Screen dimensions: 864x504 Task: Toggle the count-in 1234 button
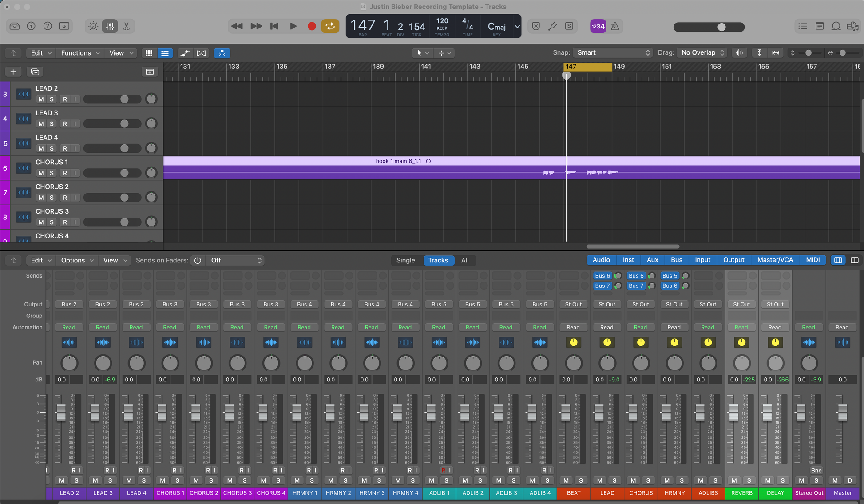point(598,26)
